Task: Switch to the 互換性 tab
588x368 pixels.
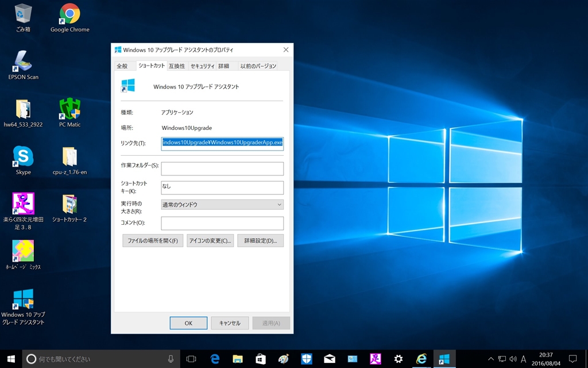Action: pos(177,66)
